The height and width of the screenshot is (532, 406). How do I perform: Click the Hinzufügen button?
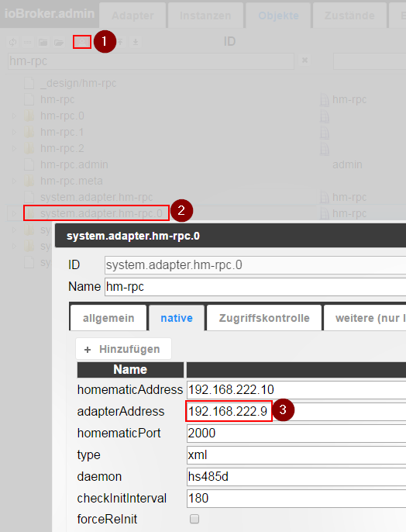123,349
